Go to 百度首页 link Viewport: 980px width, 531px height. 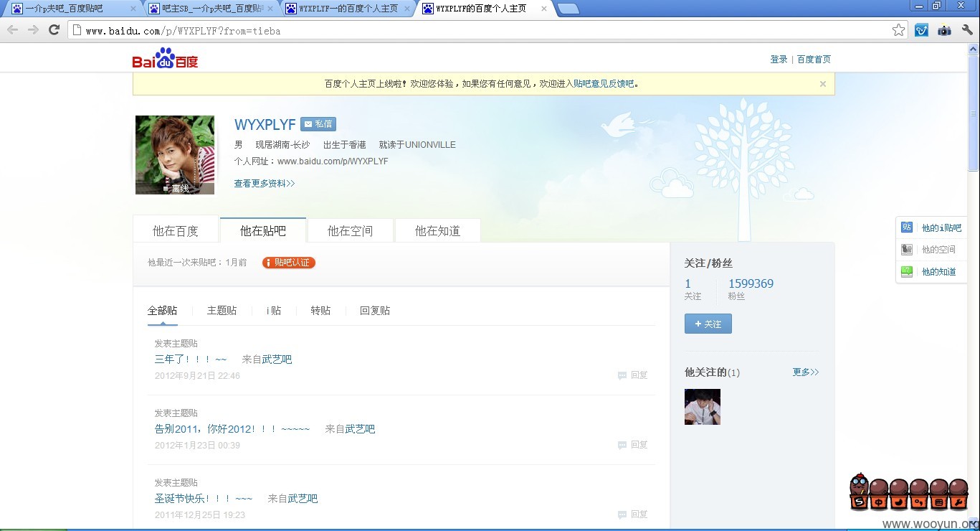[x=814, y=60]
